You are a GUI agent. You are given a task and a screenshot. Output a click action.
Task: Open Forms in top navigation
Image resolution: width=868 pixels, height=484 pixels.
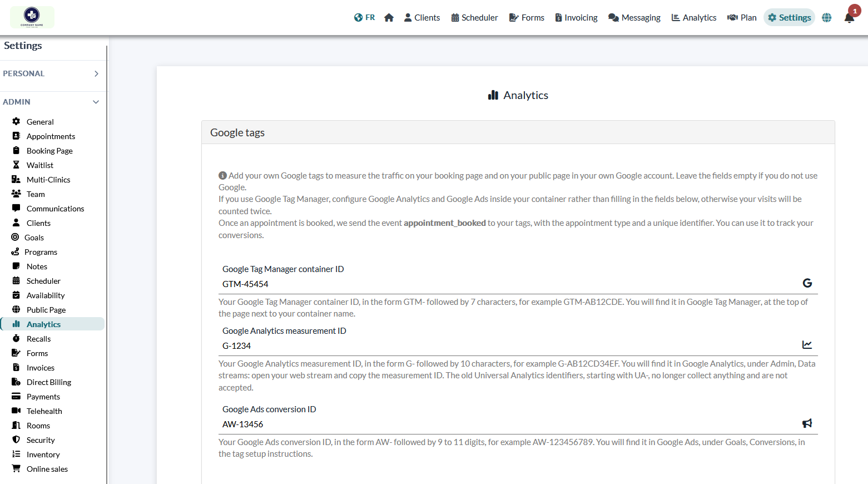click(x=527, y=17)
